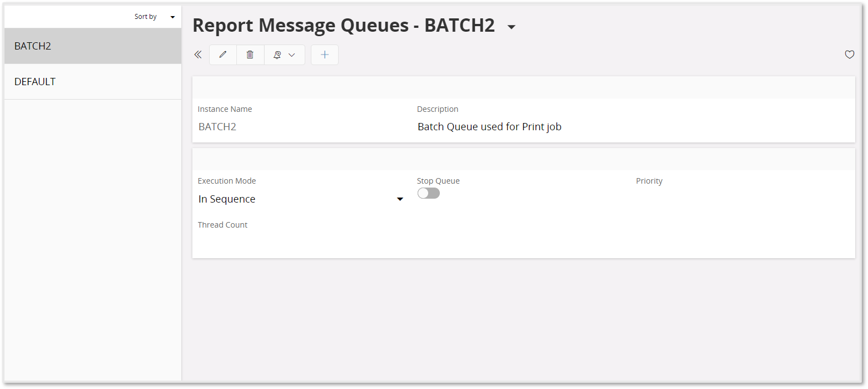The height and width of the screenshot is (389, 868).
Task: Select the Edit pencil icon
Action: point(222,55)
